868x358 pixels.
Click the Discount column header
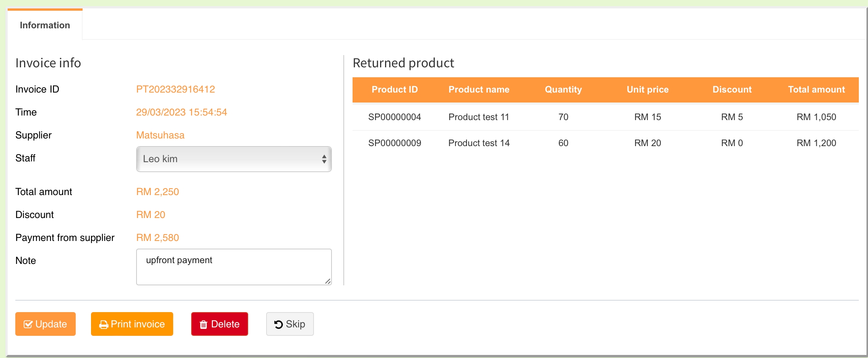pos(732,89)
